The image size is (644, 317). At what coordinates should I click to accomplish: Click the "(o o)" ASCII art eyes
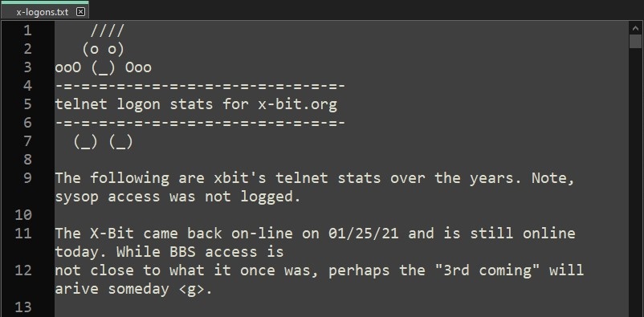click(103, 50)
